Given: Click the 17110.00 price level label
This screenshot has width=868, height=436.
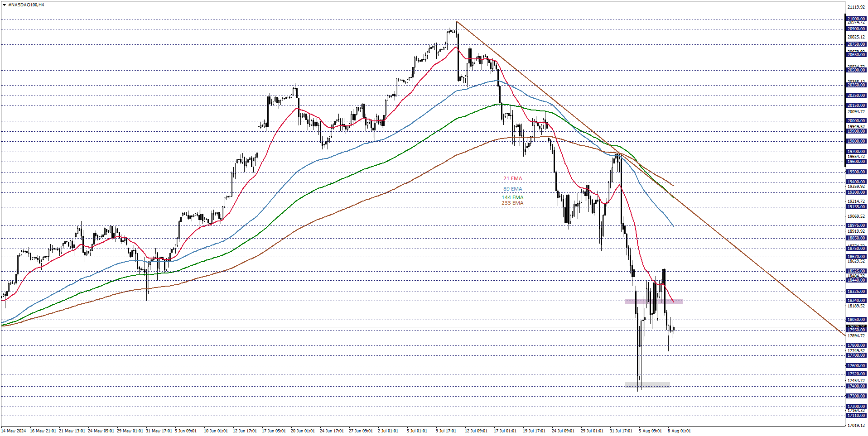Looking at the screenshot, I should tap(856, 416).
